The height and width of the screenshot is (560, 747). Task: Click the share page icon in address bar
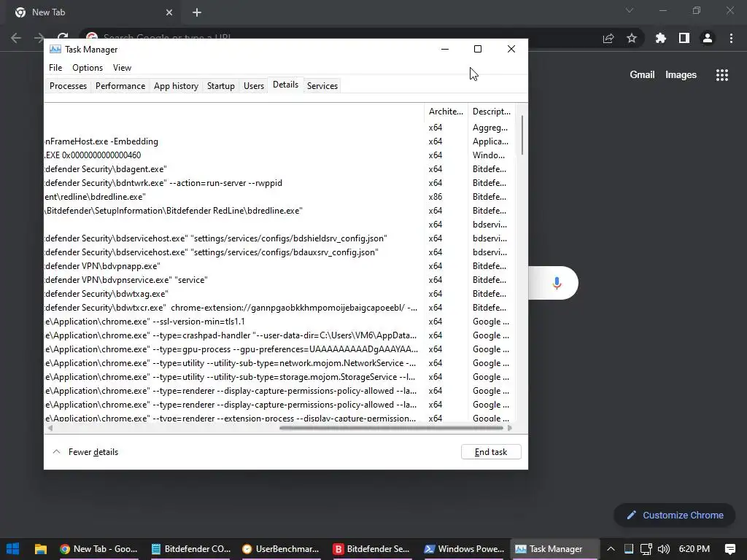(608, 38)
